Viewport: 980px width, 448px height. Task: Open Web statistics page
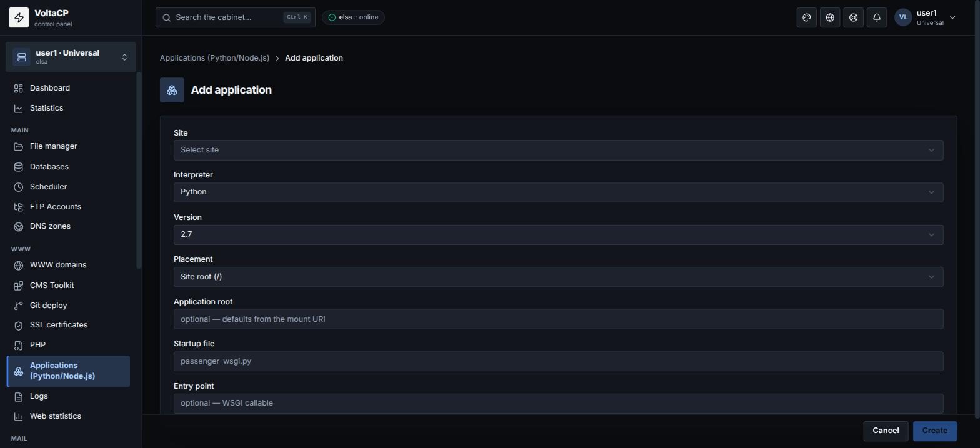[x=68, y=416]
